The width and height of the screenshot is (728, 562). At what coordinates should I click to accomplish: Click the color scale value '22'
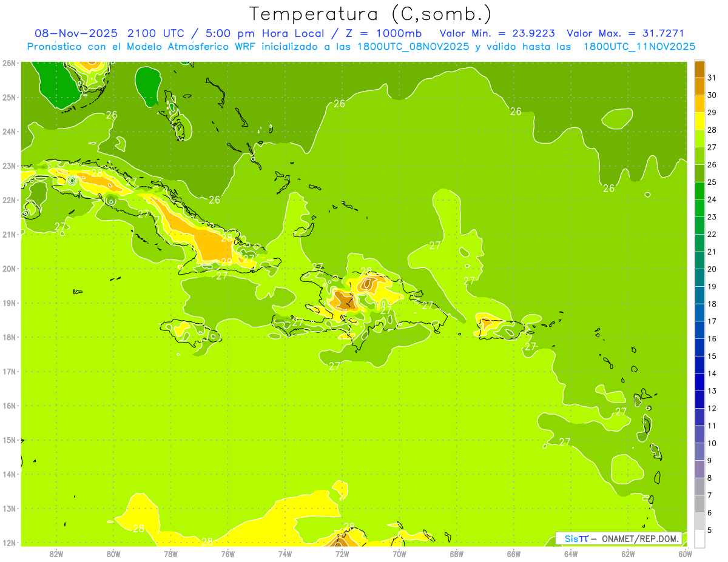pyautogui.click(x=712, y=234)
